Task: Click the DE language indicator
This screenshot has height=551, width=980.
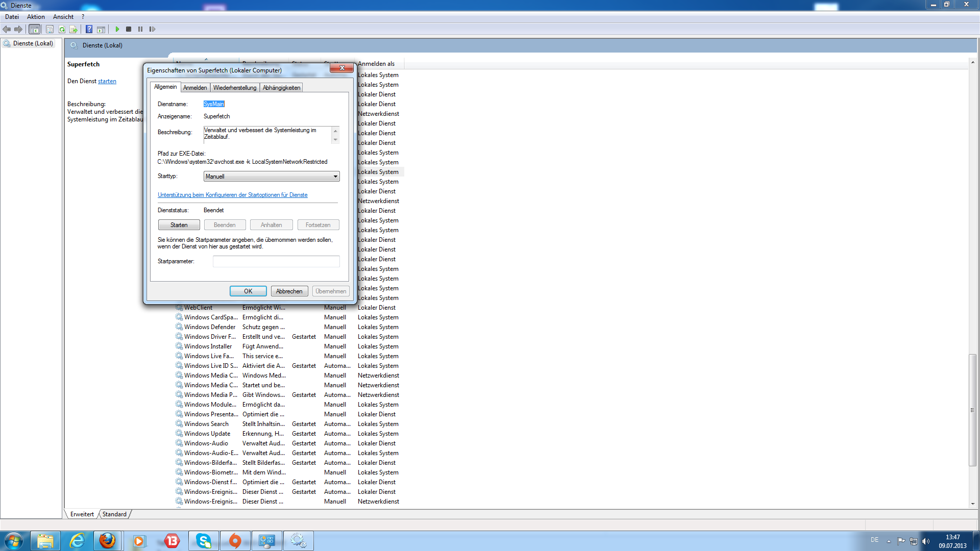Action: click(x=874, y=540)
